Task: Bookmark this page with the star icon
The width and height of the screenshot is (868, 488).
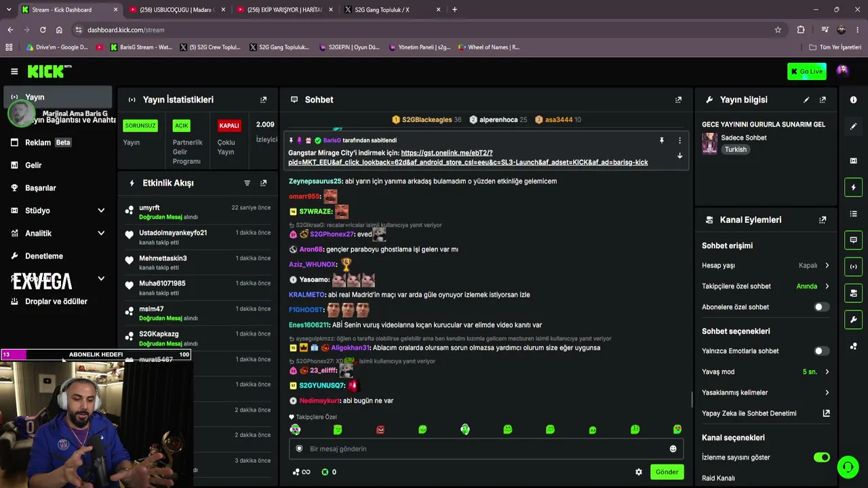Action: [778, 30]
